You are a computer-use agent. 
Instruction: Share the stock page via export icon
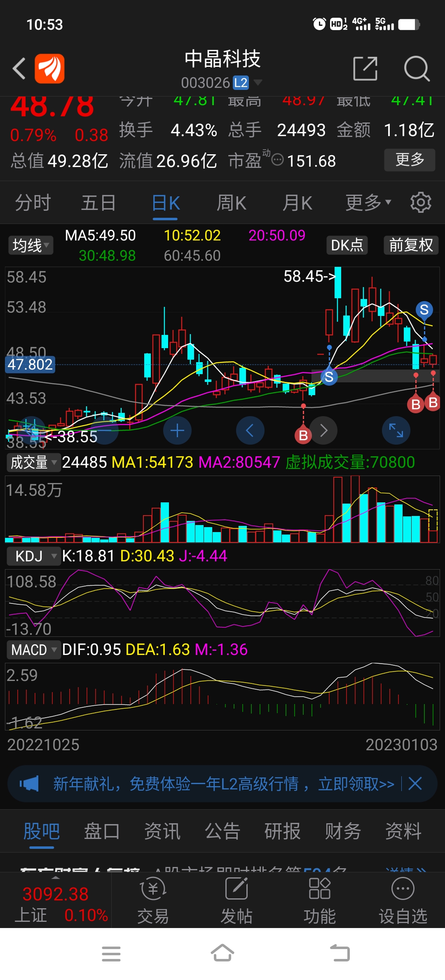(x=365, y=68)
